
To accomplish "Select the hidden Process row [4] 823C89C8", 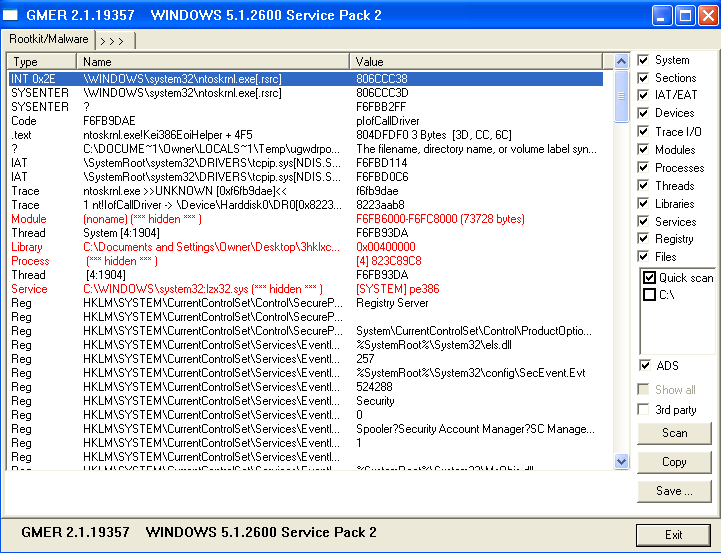I will [x=306, y=261].
